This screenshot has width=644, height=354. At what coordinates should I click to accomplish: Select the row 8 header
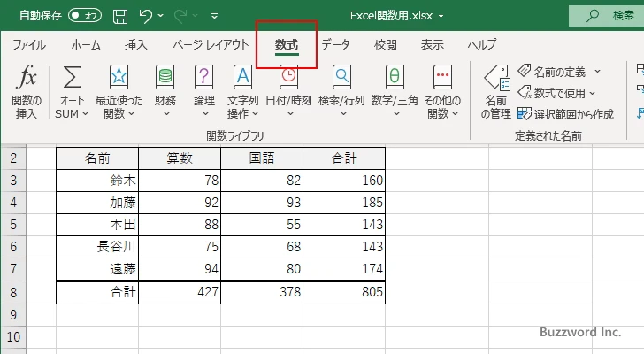coord(13,292)
